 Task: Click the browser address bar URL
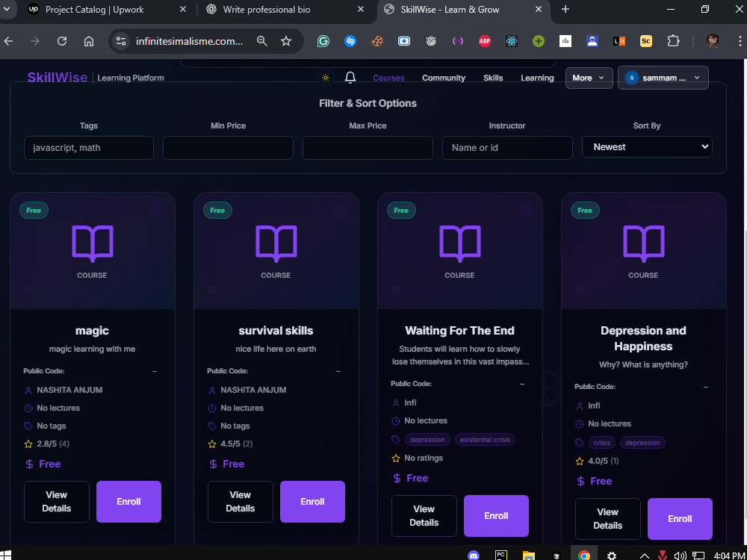[x=189, y=41]
